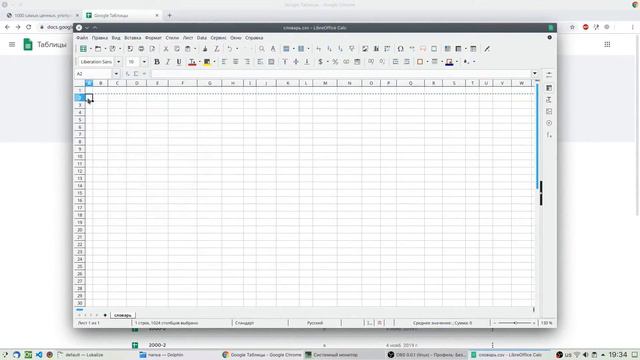Click the Save document icon
Viewport: 640px width, 360px height.
coord(113,49)
